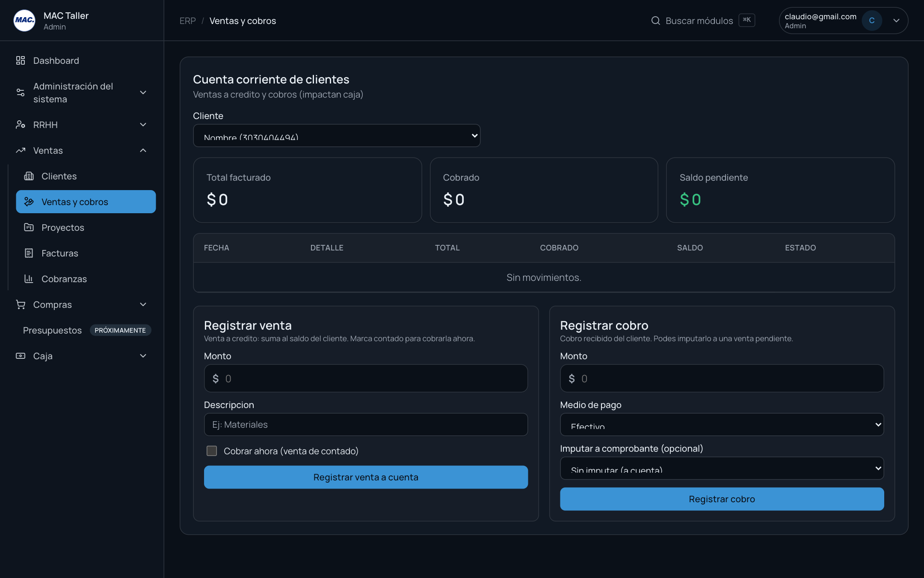Click the SALDO column header
Image resolution: width=924 pixels, height=578 pixels.
coord(690,248)
